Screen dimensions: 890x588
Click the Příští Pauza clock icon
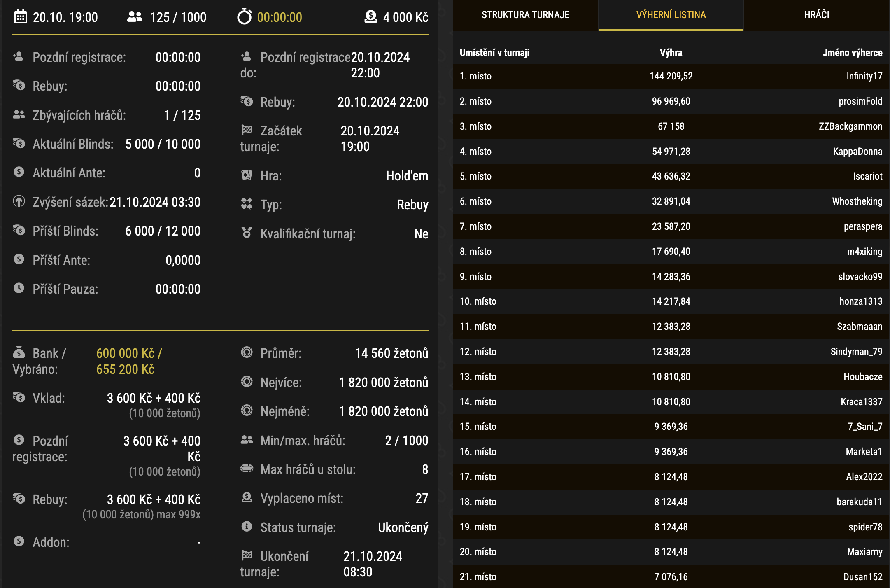19,288
